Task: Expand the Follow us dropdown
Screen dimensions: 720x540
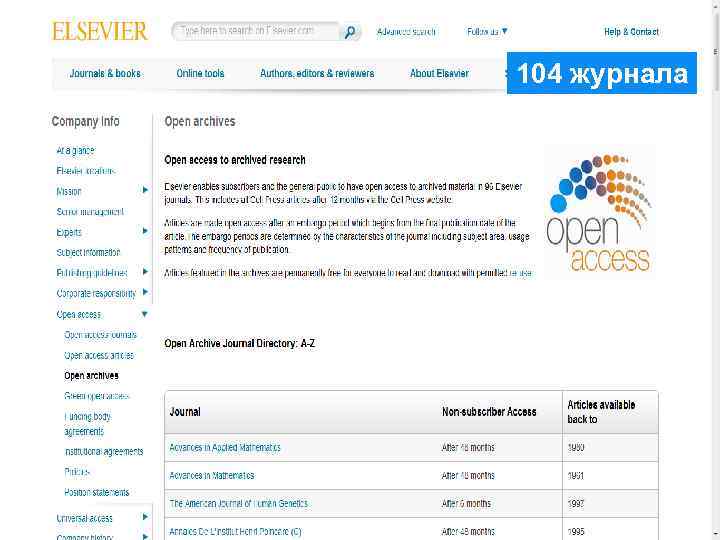Action: click(487, 32)
